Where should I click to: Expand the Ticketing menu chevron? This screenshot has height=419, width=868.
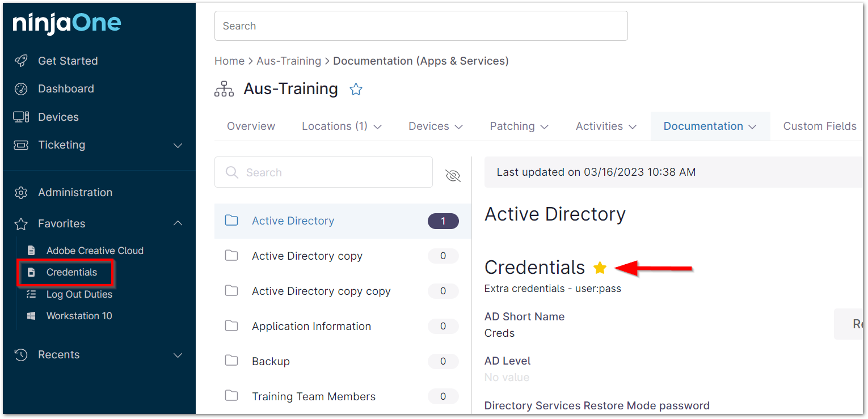[x=178, y=145]
